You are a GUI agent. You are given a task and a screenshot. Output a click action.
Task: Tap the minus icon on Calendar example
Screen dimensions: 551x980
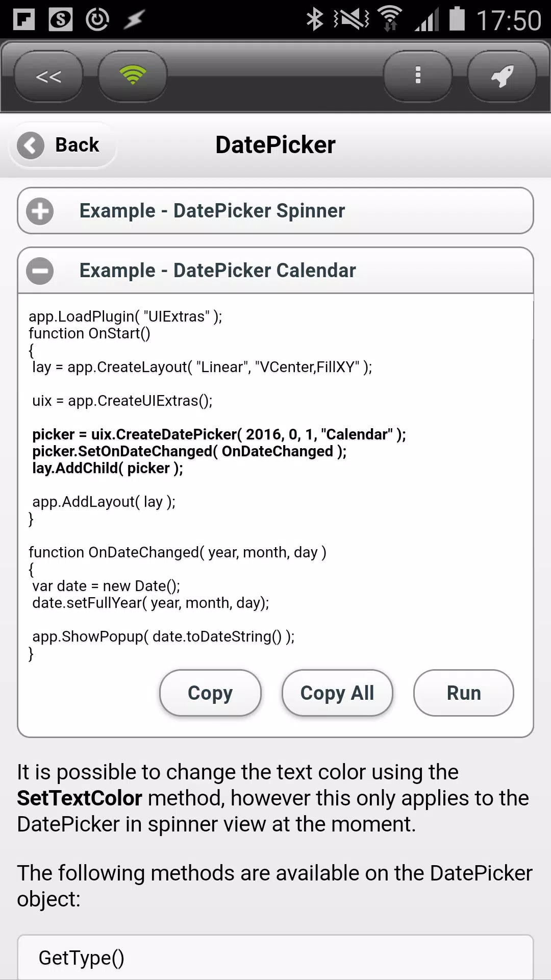coord(40,271)
